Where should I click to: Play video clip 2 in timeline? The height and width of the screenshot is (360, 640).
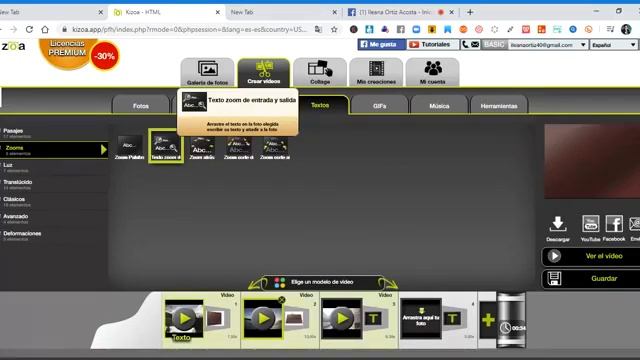click(263, 318)
